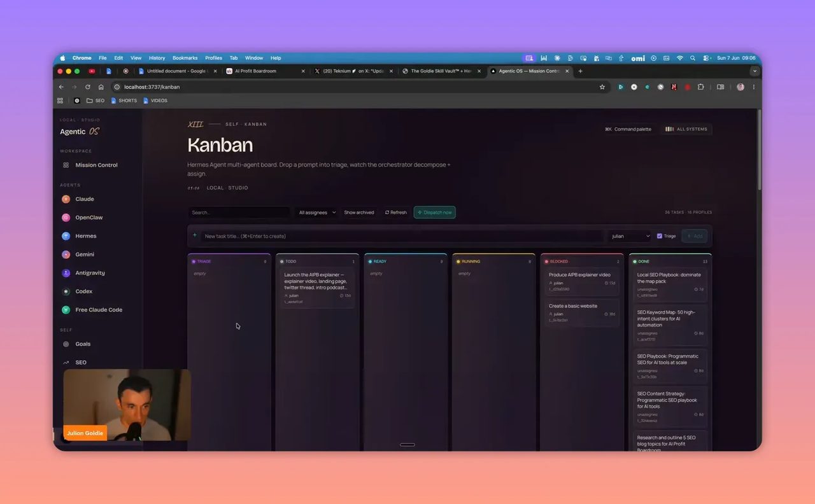Image resolution: width=815 pixels, height=504 pixels.
Task: Open the VIDEOS bookmark
Action: point(155,101)
